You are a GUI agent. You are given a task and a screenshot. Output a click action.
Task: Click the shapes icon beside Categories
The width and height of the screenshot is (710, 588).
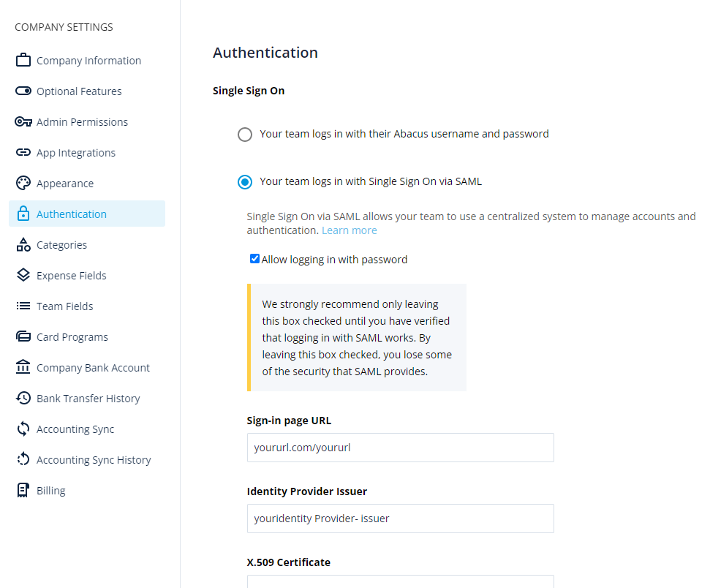23,244
